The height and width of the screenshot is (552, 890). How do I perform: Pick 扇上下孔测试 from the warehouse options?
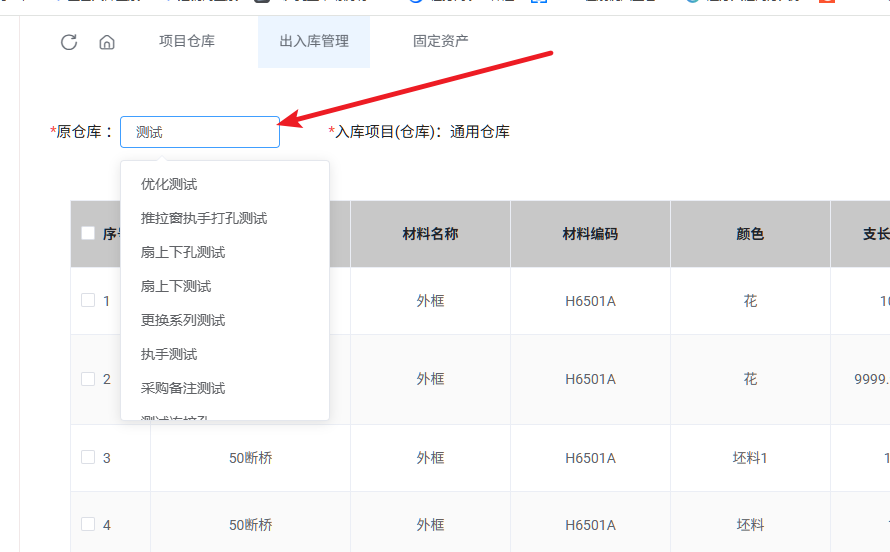click(183, 252)
